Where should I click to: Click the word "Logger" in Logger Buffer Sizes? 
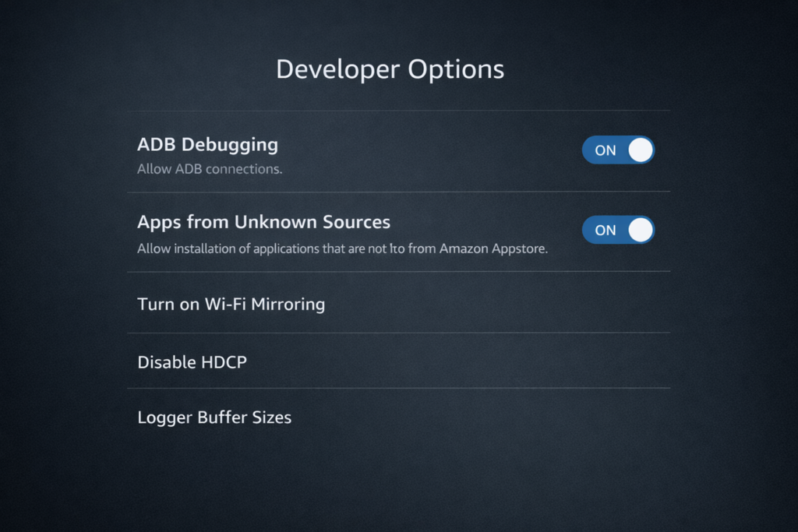(x=164, y=417)
